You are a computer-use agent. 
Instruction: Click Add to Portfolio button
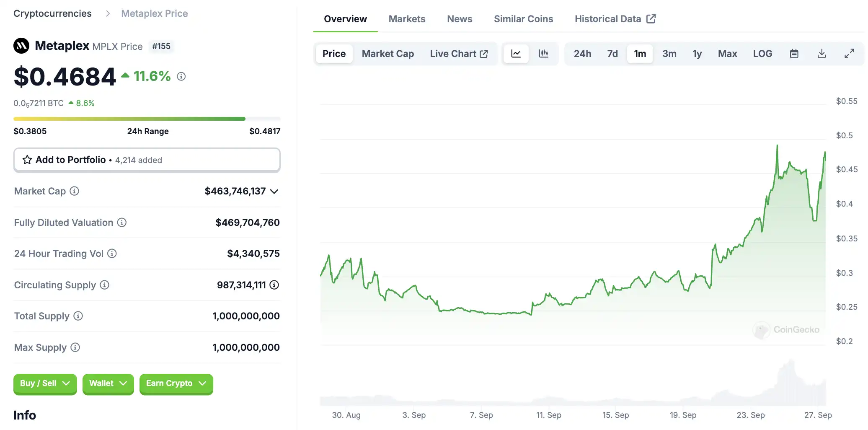coord(147,160)
